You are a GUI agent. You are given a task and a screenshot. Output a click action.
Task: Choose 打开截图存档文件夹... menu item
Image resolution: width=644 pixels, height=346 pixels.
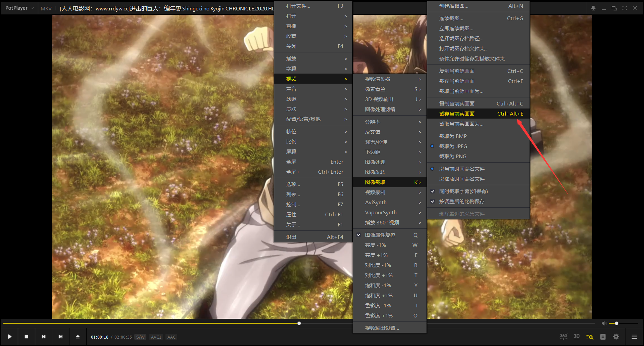[479, 48]
